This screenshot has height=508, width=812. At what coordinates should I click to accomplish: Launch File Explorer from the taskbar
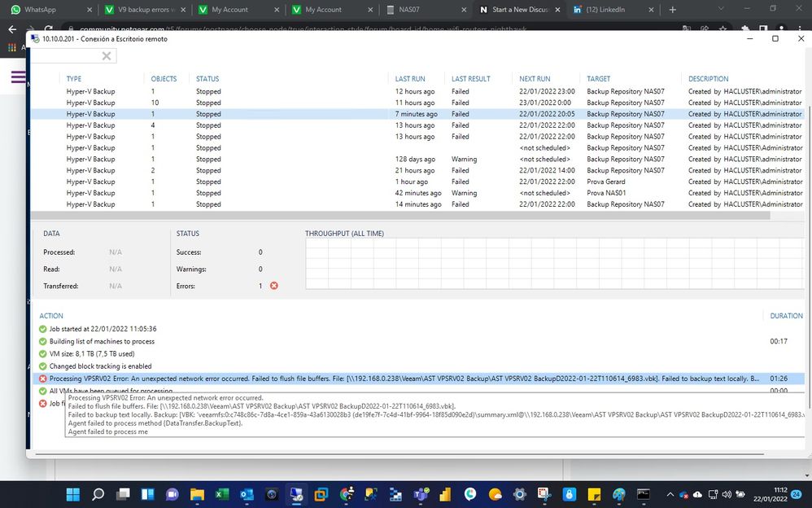197,494
